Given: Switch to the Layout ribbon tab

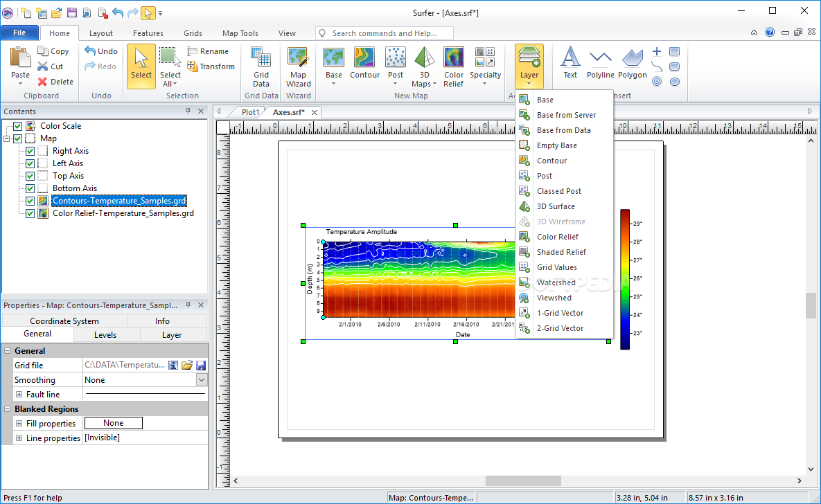Looking at the screenshot, I should [100, 33].
